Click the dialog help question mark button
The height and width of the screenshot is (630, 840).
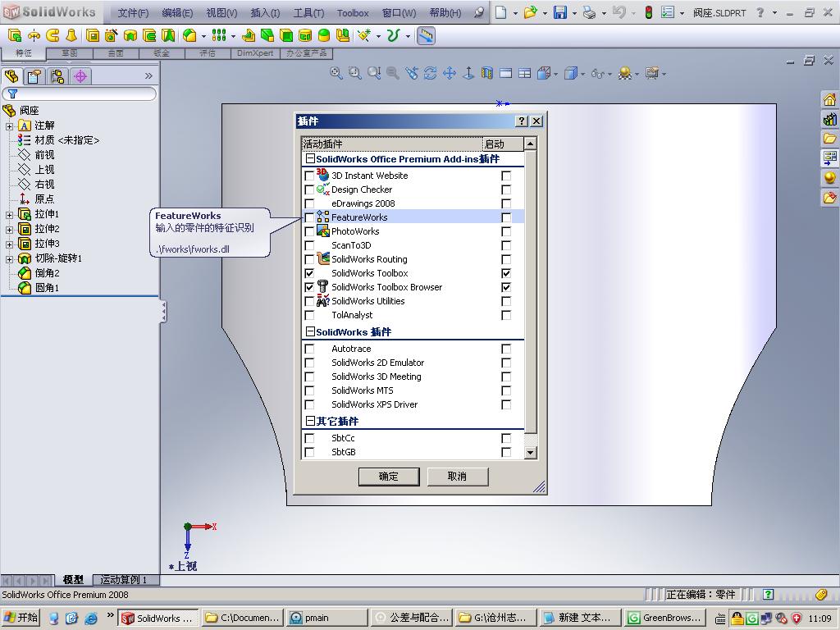coord(522,121)
